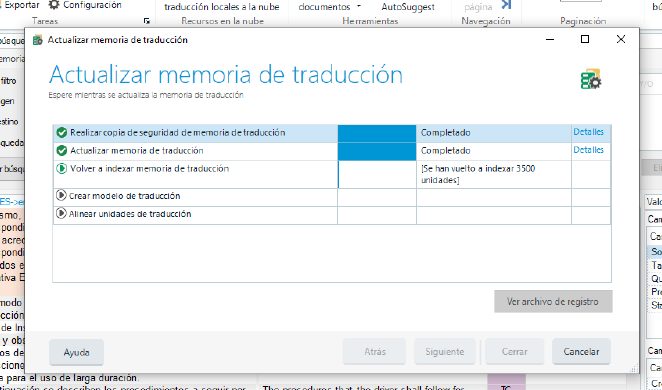Click green check on Actualizar memoria row
The image size is (662, 390).
coord(62,151)
